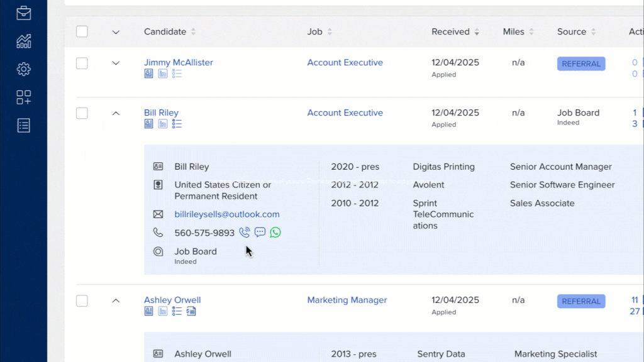Open the checklist icon under Ashley Orwell
Viewport: 644px width, 362px height.
(x=177, y=311)
